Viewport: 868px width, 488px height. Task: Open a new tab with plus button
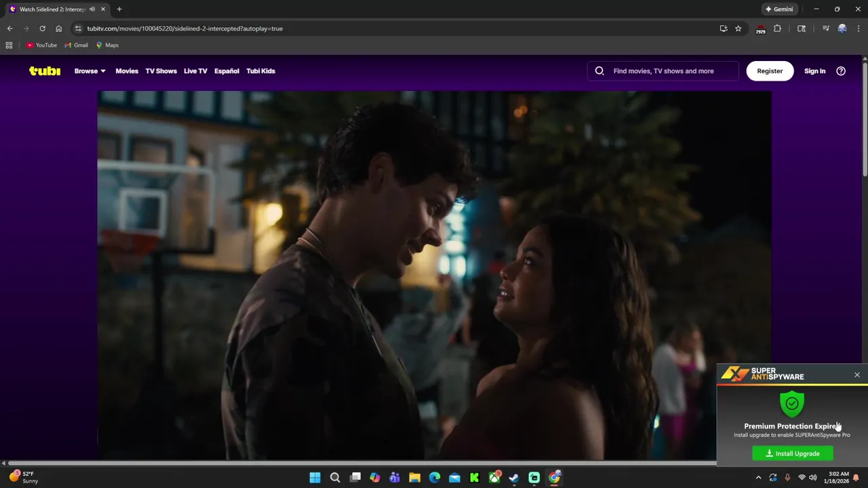119,9
